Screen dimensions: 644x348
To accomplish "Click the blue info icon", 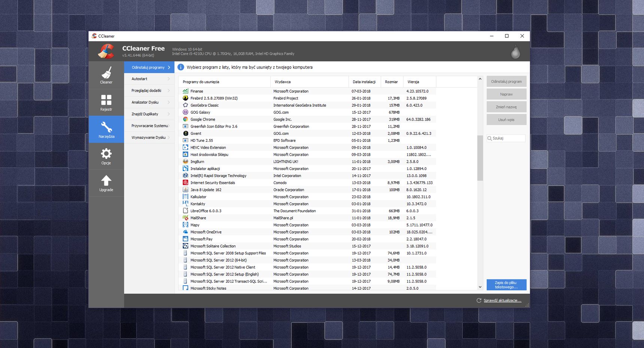I will (x=180, y=67).
